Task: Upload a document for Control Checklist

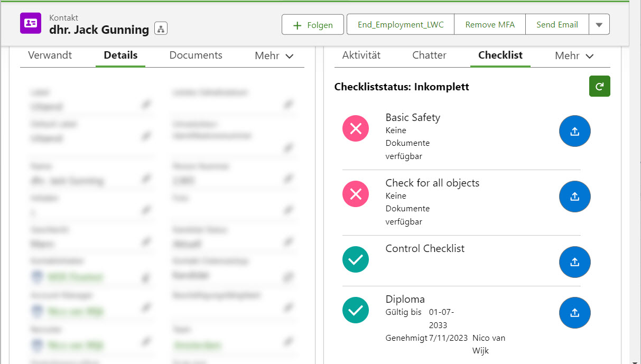Action: 574,262
